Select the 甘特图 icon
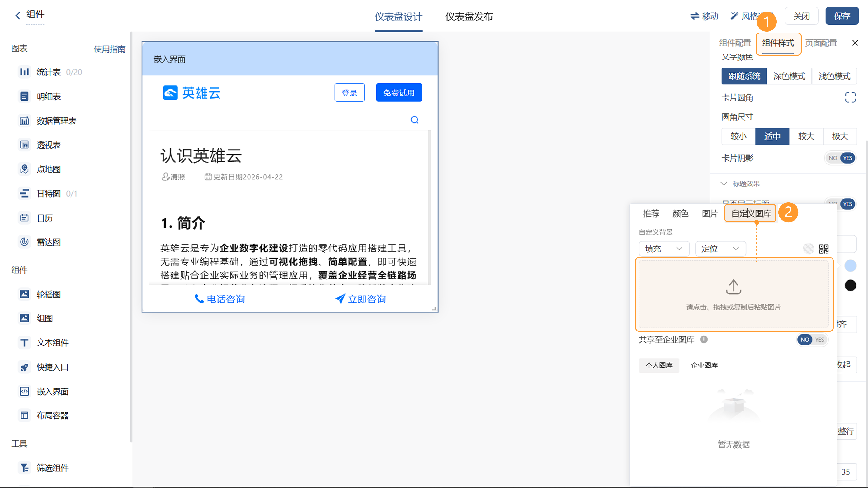 pyautogui.click(x=24, y=193)
